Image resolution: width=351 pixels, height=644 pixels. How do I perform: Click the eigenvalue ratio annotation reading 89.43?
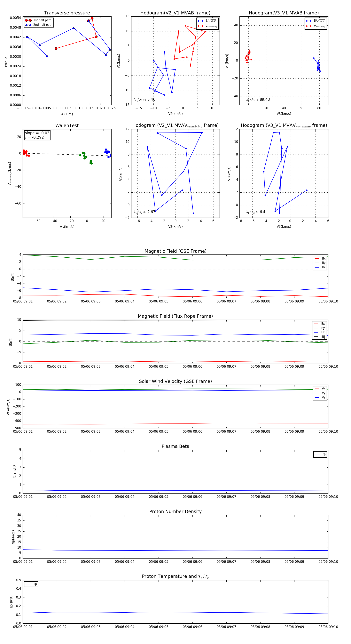[258, 100]
